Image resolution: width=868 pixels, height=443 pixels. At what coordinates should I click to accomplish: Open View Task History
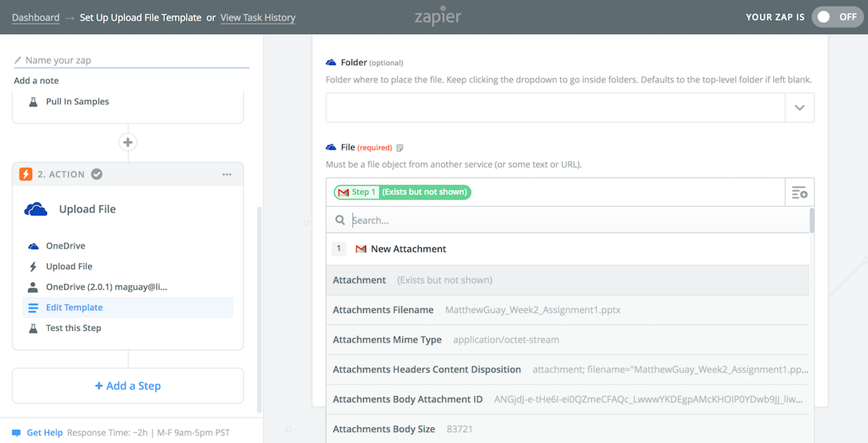(x=258, y=17)
